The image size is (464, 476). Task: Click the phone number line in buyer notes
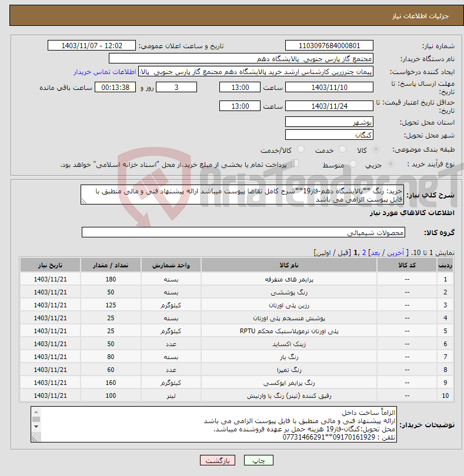pyautogui.click(x=339, y=437)
